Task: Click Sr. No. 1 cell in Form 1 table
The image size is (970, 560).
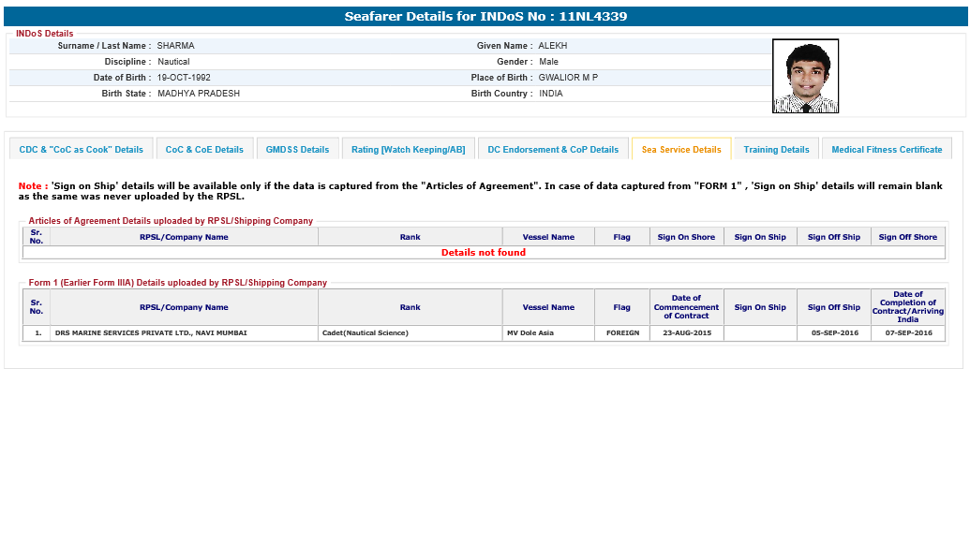Action: (37, 333)
